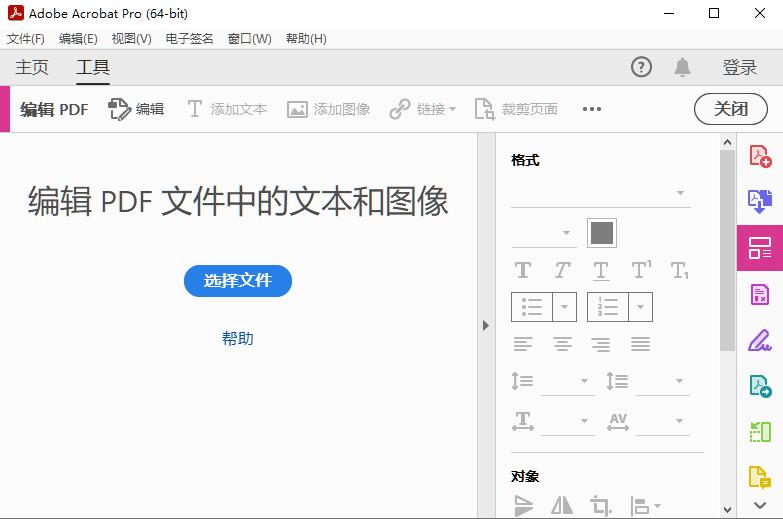The image size is (783, 519).
Task: Click the Adobe Acrobat title bar icon
Action: point(15,13)
